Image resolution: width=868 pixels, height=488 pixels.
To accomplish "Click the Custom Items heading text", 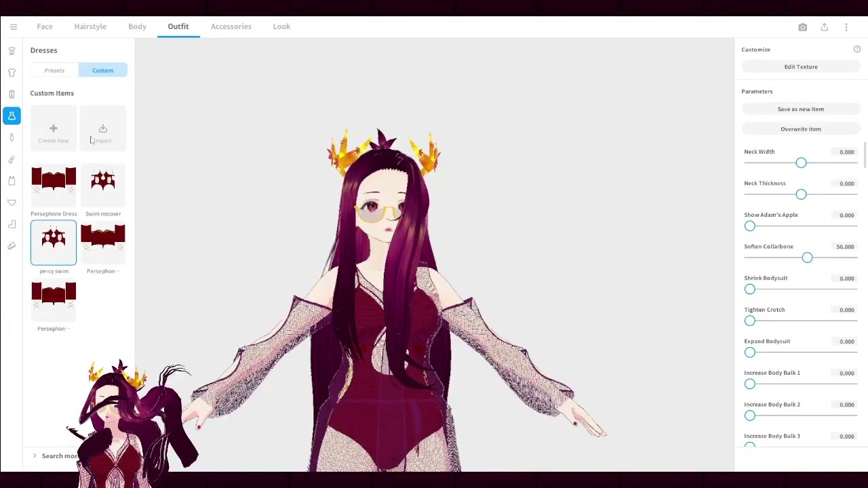I will (x=52, y=94).
